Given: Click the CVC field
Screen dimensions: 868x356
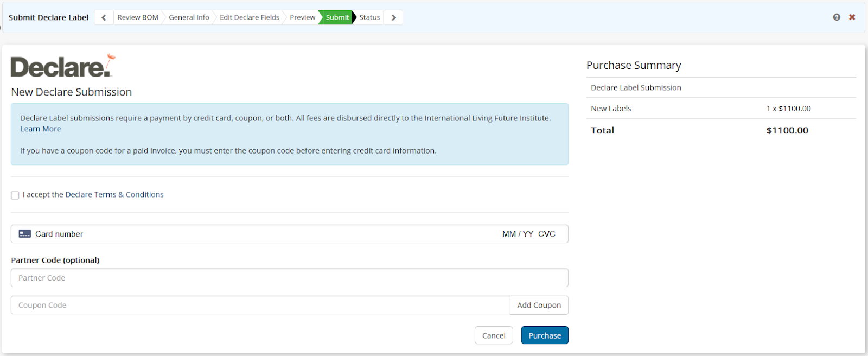Looking at the screenshot, I should pyautogui.click(x=547, y=234).
